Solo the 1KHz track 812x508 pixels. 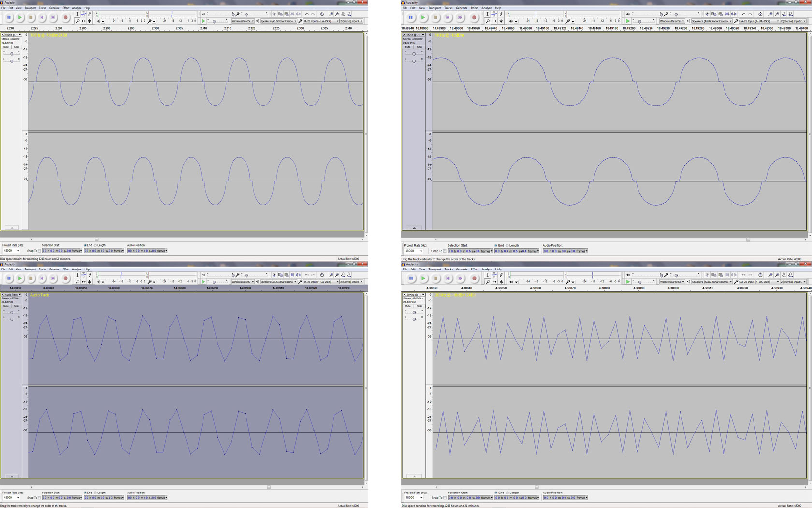pyautogui.click(x=420, y=47)
